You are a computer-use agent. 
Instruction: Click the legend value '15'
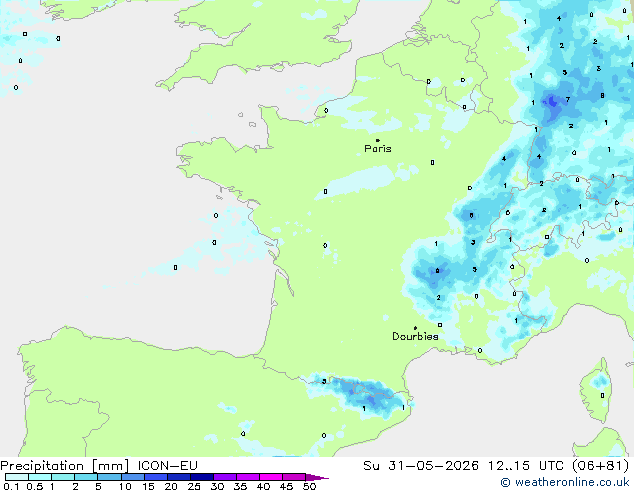[148, 486]
